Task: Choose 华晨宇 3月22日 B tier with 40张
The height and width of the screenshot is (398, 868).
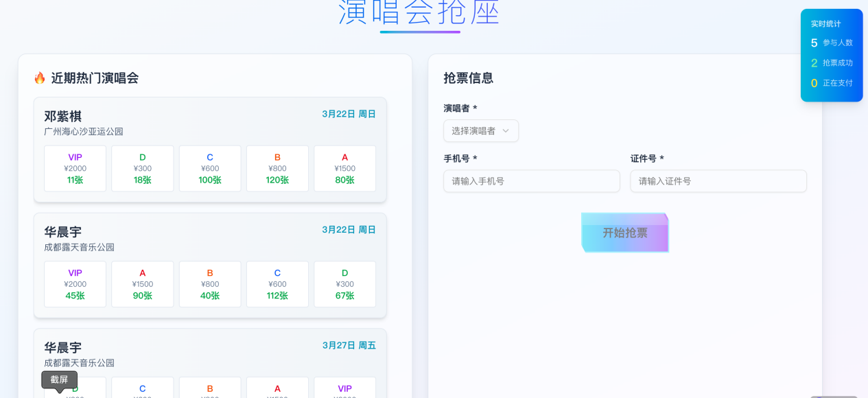Action: [210, 284]
